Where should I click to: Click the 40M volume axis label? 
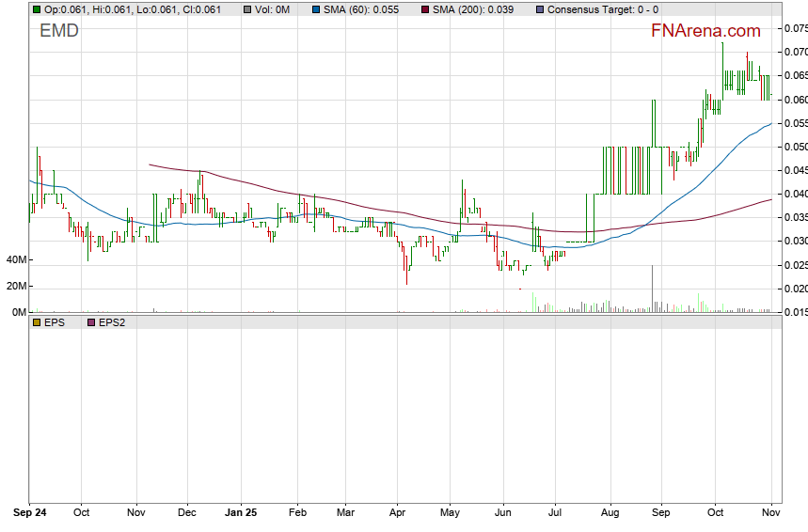click(x=16, y=259)
